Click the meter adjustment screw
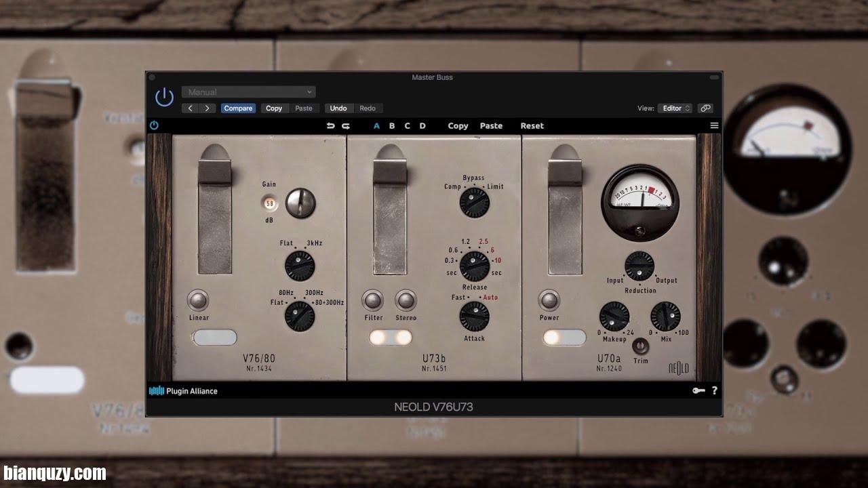The width and height of the screenshot is (868, 488). [x=640, y=231]
